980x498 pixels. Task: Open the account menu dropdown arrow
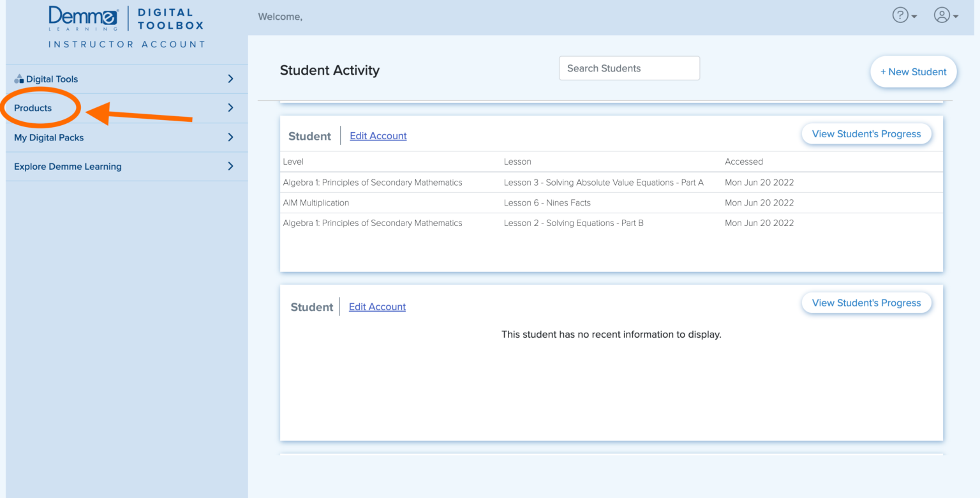(956, 17)
